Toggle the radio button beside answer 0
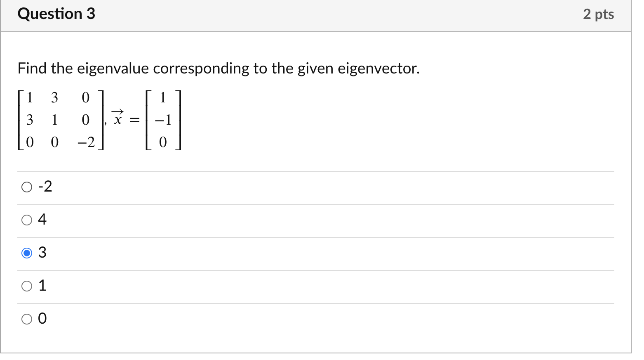The height and width of the screenshot is (360, 644). click(x=27, y=318)
